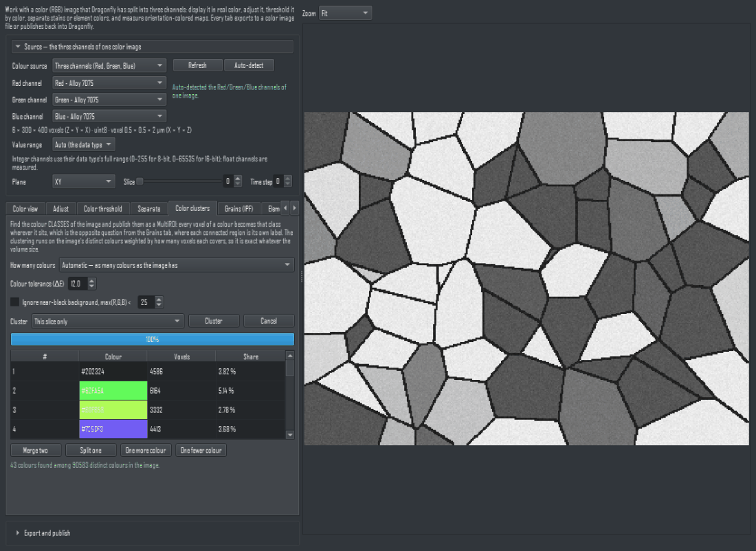Open the Value range dropdown
This screenshot has width=756, height=551.
point(83,144)
